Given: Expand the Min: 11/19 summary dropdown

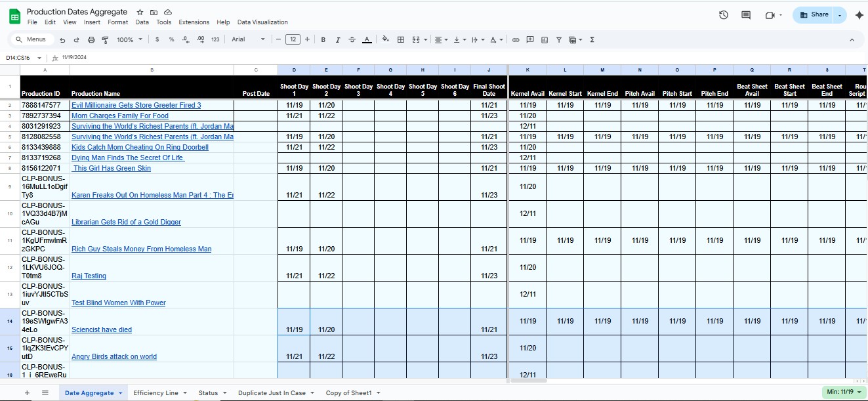Looking at the screenshot, I should point(844,392).
